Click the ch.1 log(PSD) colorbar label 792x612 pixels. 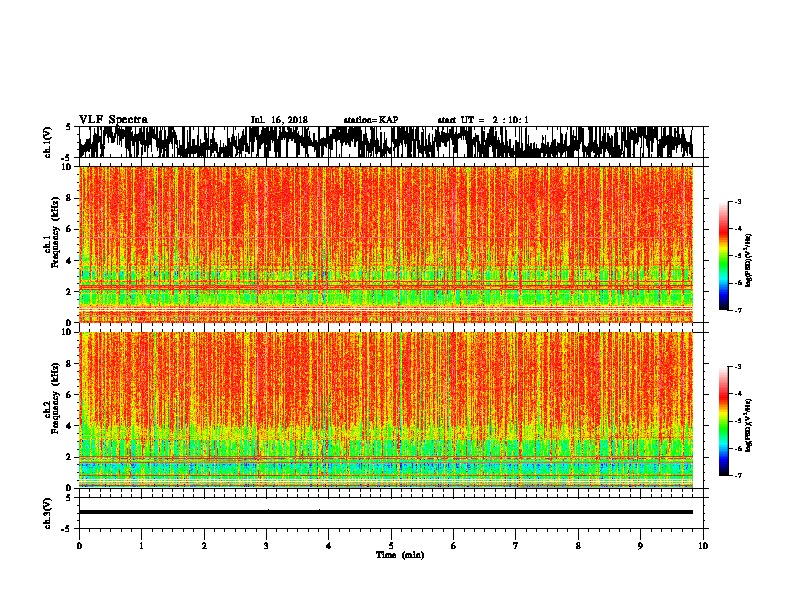pos(749,260)
